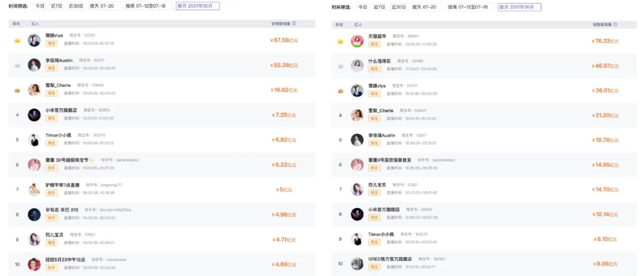Click the ¥5亿元 sales value

[284, 190]
